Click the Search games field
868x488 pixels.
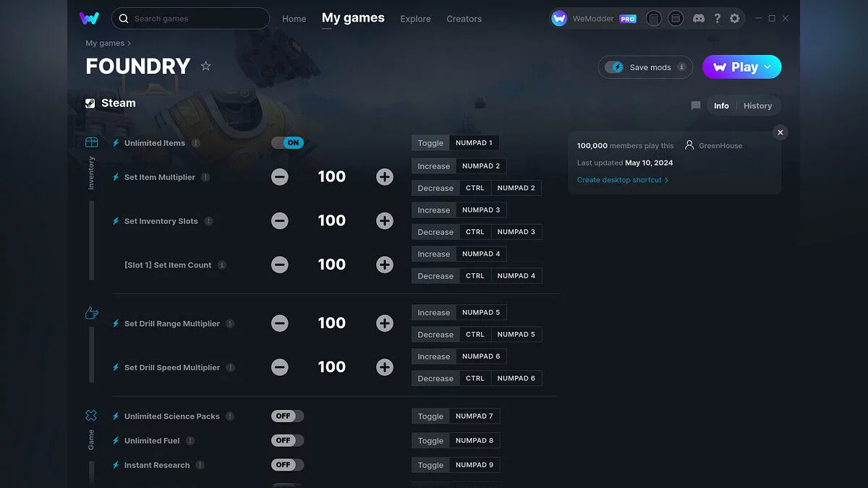(x=190, y=18)
